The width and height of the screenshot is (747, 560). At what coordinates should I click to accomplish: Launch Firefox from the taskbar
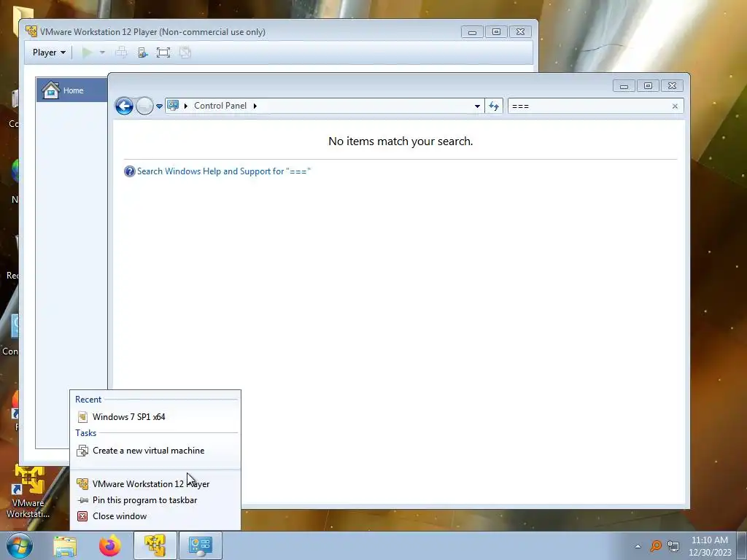tap(109, 545)
